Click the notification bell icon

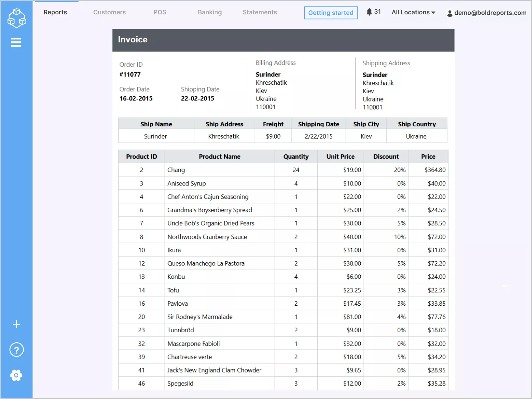(x=369, y=12)
